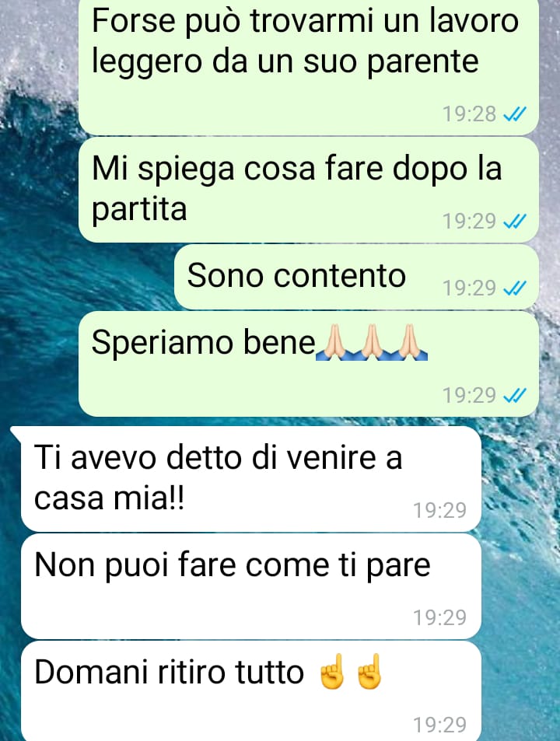Click the second pointing-up finger emoji
This screenshot has height=741, width=560.
[369, 672]
